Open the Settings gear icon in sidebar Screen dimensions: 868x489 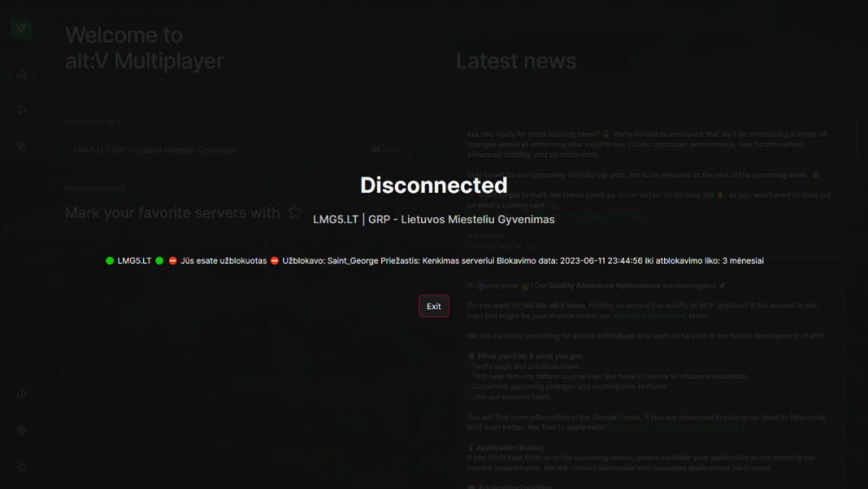click(x=22, y=430)
